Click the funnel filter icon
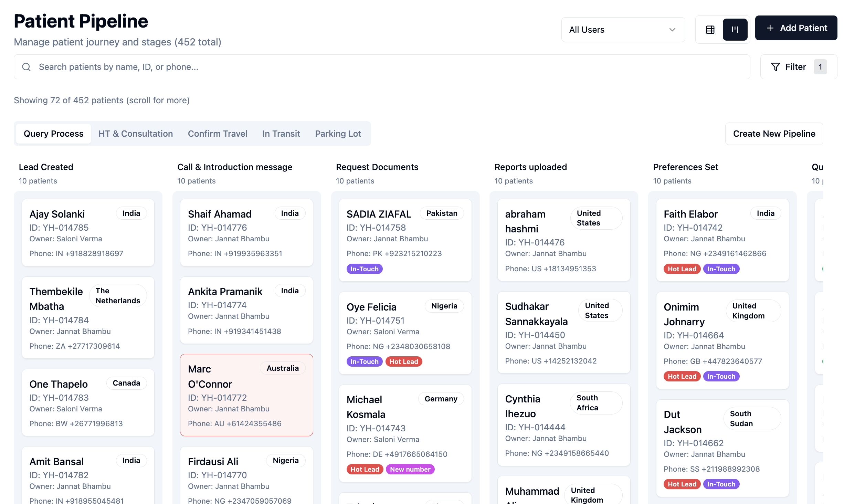The width and height of the screenshot is (844, 504). [x=776, y=67]
